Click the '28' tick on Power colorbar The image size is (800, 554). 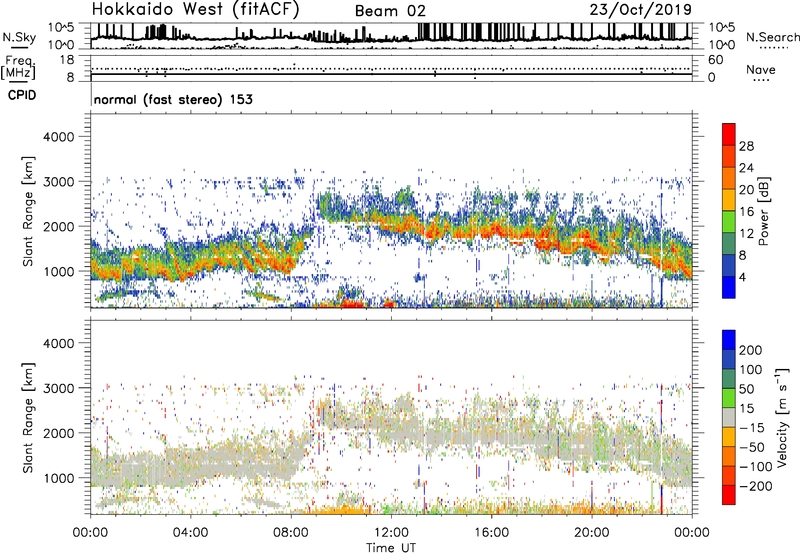pyautogui.click(x=746, y=146)
